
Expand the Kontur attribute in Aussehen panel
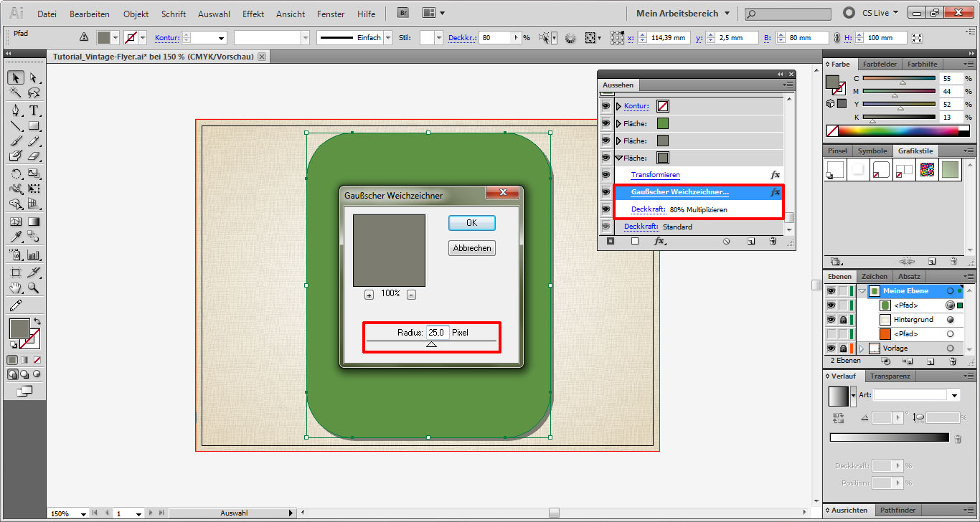[x=618, y=106]
